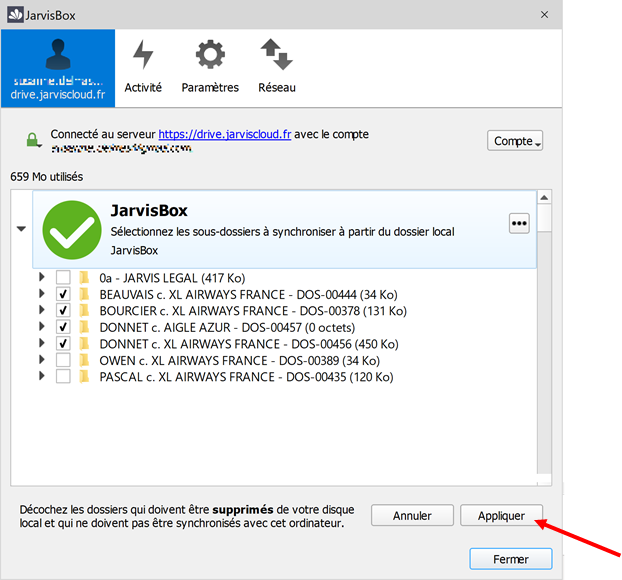Click the green lock connection icon
This screenshot has width=622, height=580.
pos(33,140)
